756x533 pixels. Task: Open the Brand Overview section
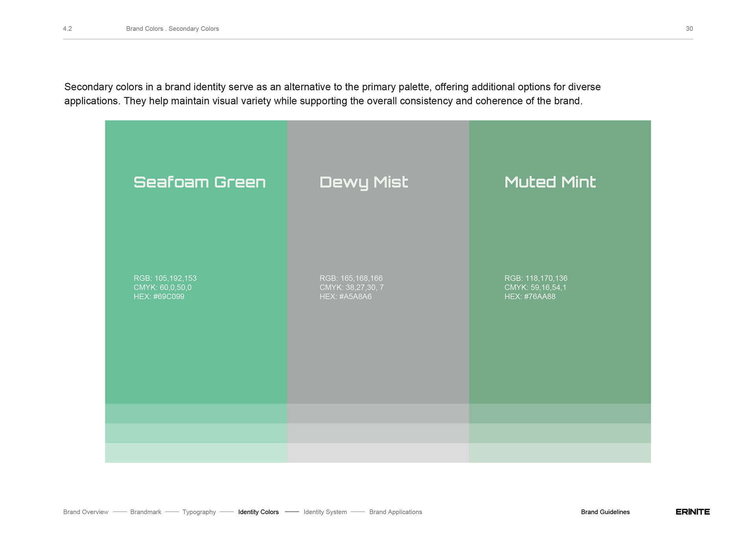click(x=85, y=512)
